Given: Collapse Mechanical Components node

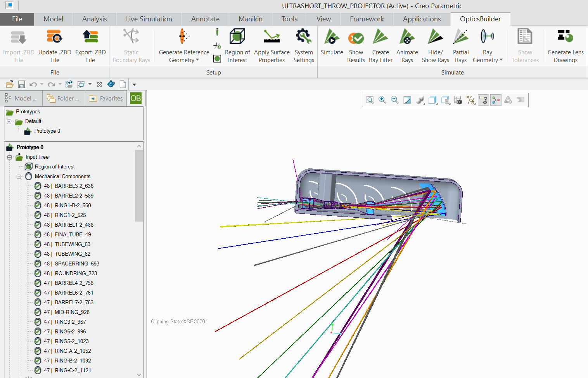Looking at the screenshot, I should click(19, 177).
